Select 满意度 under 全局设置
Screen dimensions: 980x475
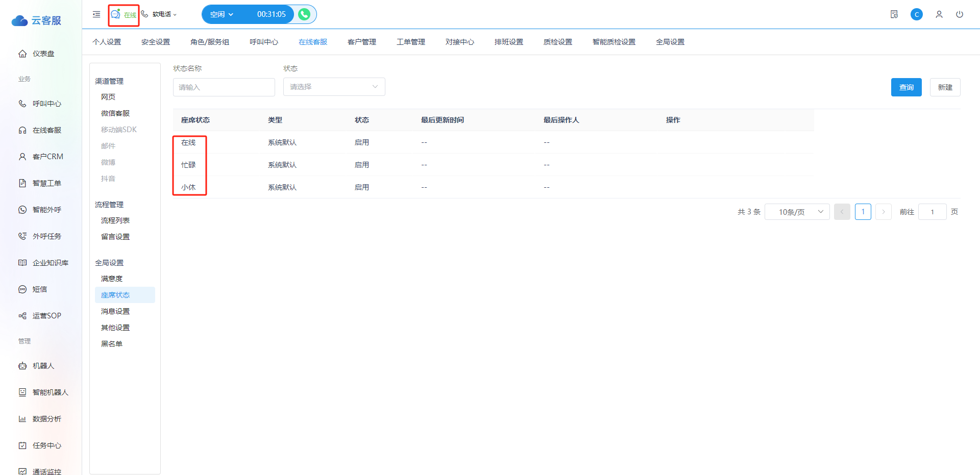pyautogui.click(x=112, y=279)
